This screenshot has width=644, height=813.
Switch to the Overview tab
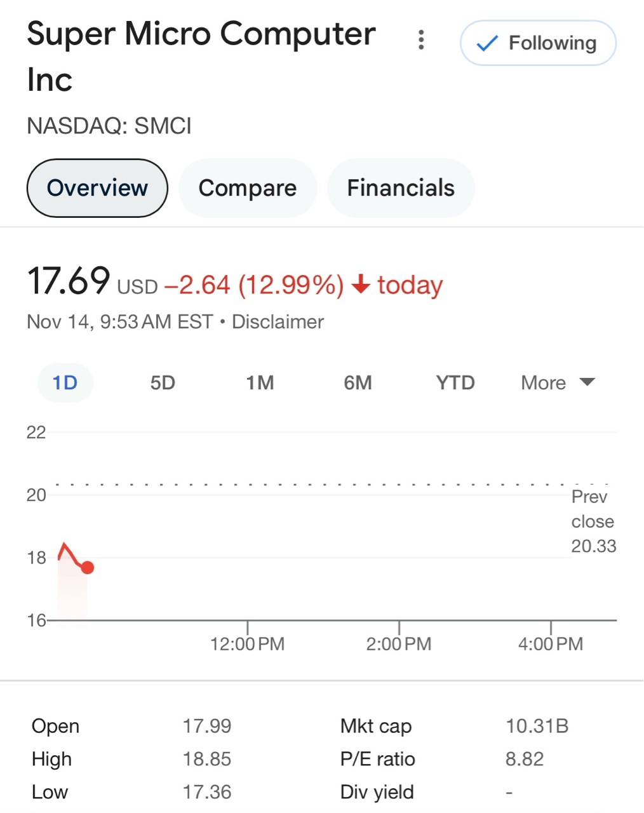(97, 188)
